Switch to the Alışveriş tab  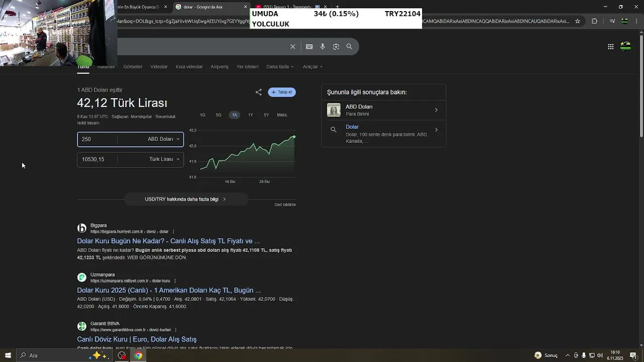(219, 67)
